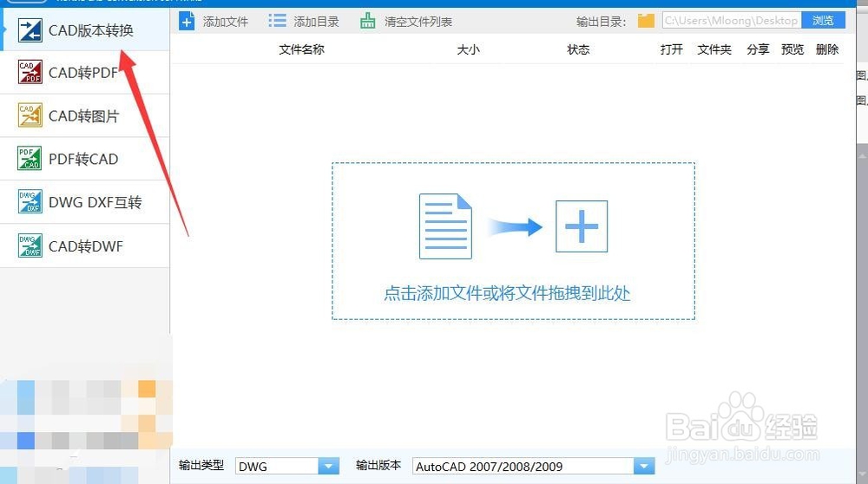Click the large plus box in drop area
The width and height of the screenshot is (868, 484).
(x=582, y=226)
